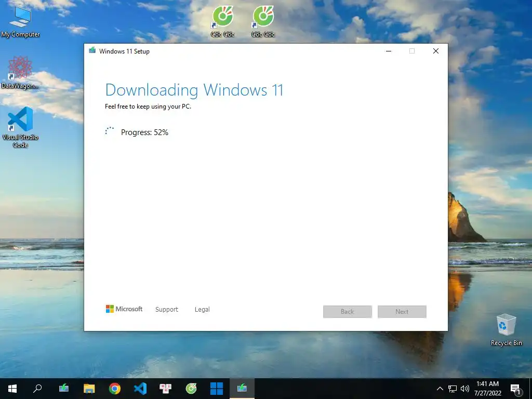Viewport: 532px width, 399px height.
Task: Select the Visual Studio Code desktop shortcut
Action: [x=20, y=127]
